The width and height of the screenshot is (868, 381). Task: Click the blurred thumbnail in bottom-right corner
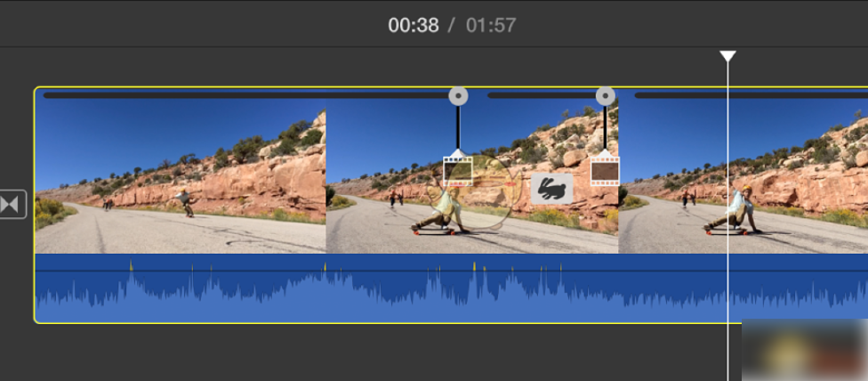pyautogui.click(x=805, y=352)
